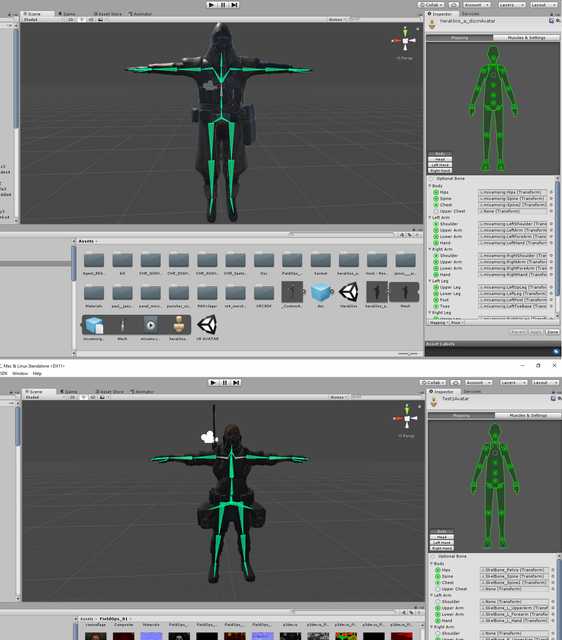The image size is (562, 640).
Task: Open the cloud services icon in Test1Avatar editor
Action: coord(455,382)
